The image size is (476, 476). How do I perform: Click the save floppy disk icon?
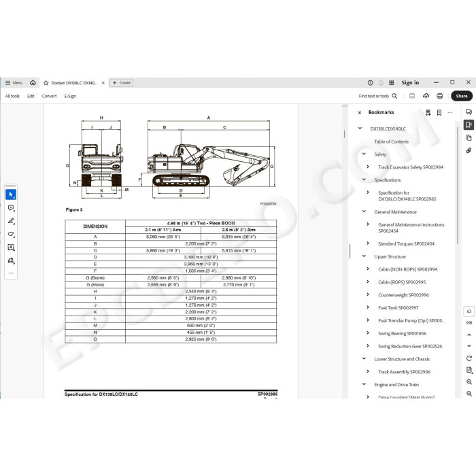click(412, 96)
